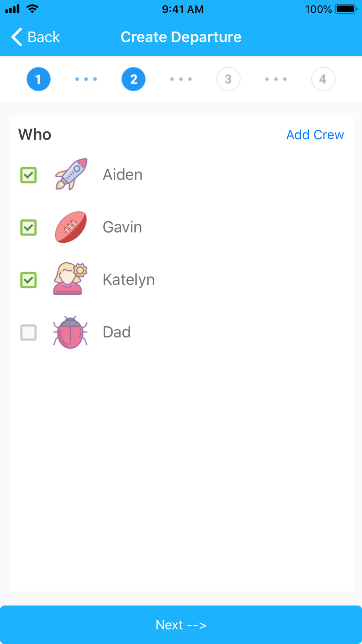This screenshot has width=362, height=644.
Task: Open the Add Crew link
Action: [315, 135]
